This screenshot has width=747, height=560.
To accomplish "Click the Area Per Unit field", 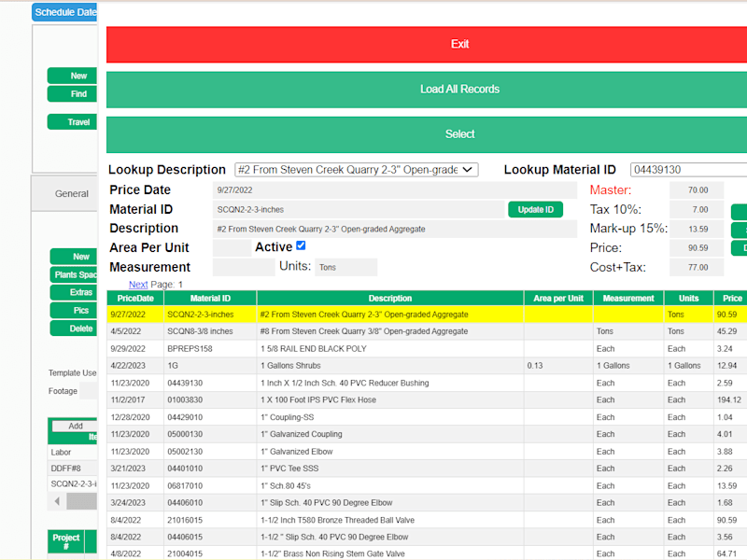I will pyautogui.click(x=232, y=248).
